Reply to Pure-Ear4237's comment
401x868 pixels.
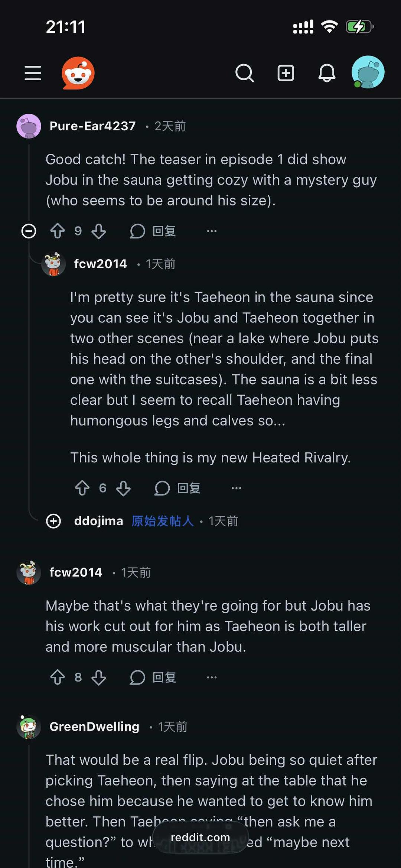(153, 231)
